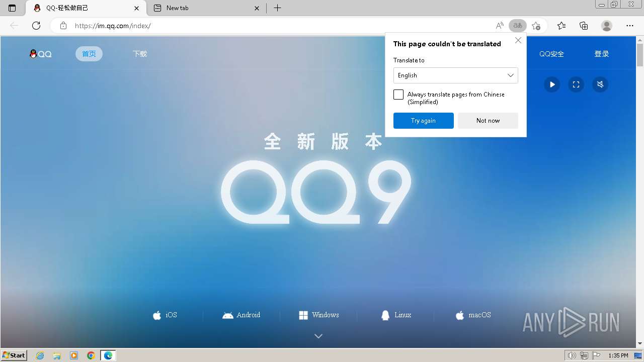Image resolution: width=644 pixels, height=362 pixels.
Task: Select the 下载 navigation item
Action: click(x=140, y=54)
